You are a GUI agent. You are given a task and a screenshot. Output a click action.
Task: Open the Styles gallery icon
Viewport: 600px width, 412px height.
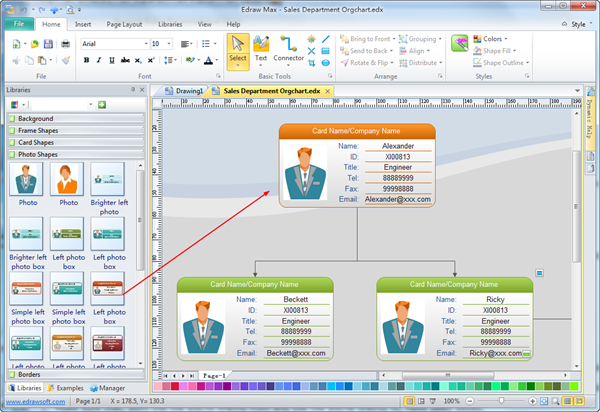click(x=461, y=43)
